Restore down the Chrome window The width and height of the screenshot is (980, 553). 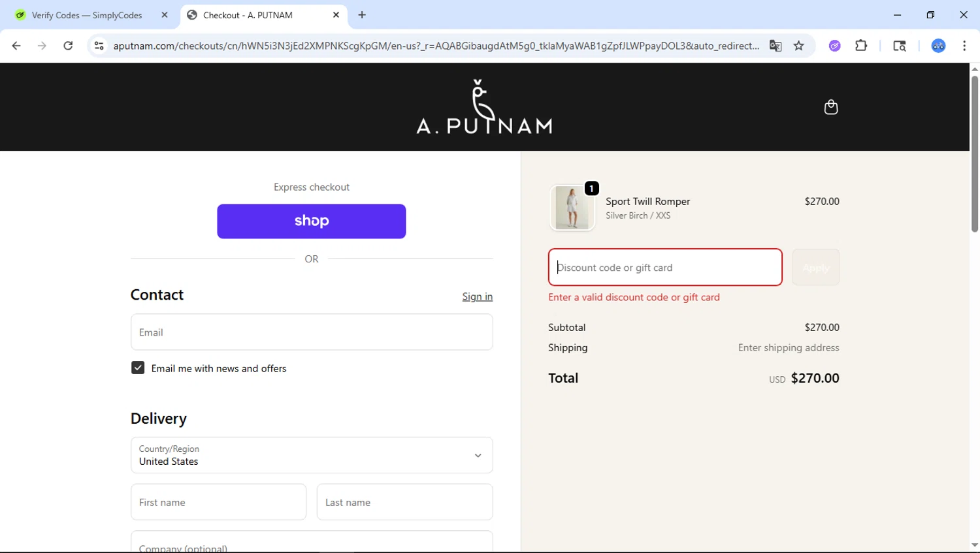tap(930, 15)
